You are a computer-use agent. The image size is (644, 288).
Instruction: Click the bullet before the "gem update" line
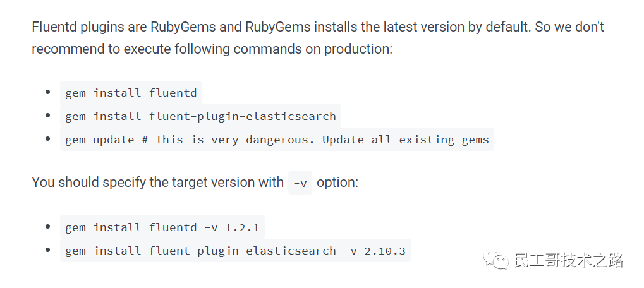(47, 140)
